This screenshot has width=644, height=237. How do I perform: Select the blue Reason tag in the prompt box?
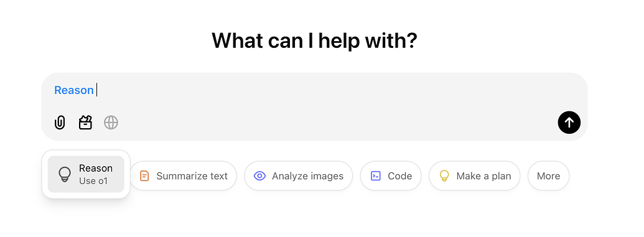(x=74, y=90)
